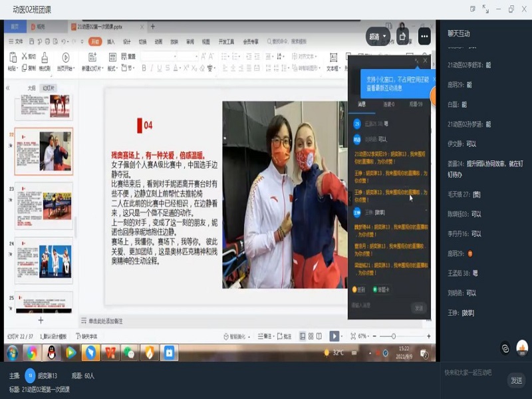Toggle bold formatting in the ribbon

click(x=142, y=68)
